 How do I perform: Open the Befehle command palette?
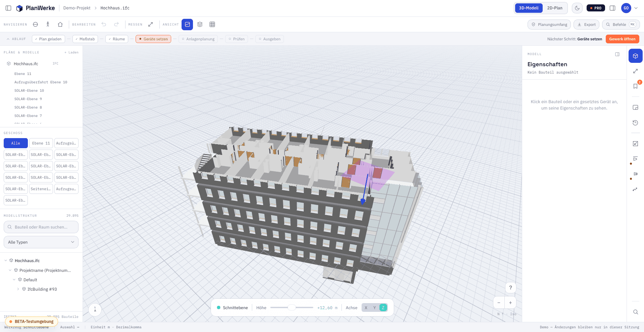coord(621,25)
